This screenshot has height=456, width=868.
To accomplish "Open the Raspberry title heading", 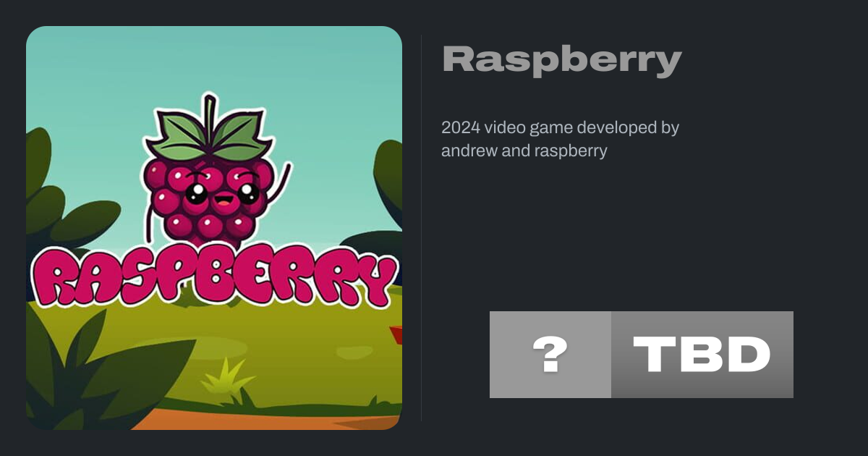I will tap(562, 61).
